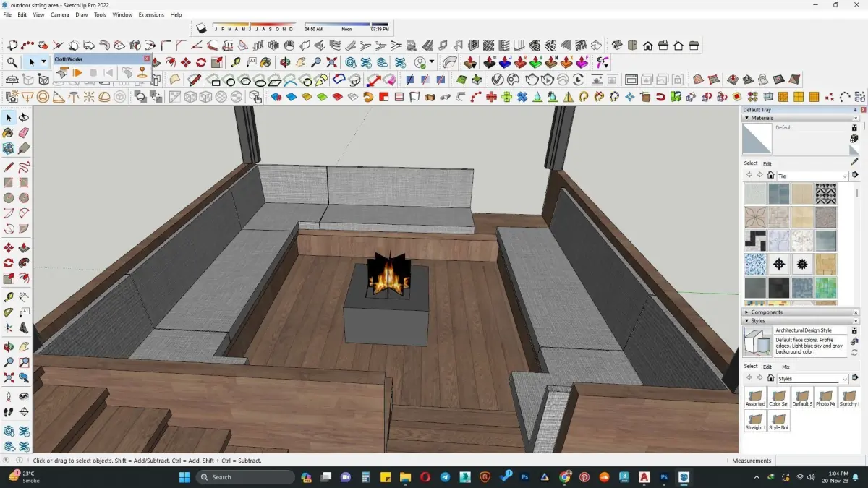
Task: Select the arrow Select tool in left toolbar
Action: pyautogui.click(x=9, y=117)
